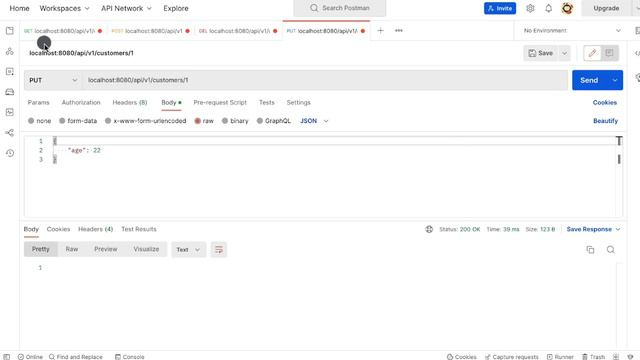This screenshot has height=360, width=640.
Task: Switch to the Authorization tab
Action: (x=81, y=102)
